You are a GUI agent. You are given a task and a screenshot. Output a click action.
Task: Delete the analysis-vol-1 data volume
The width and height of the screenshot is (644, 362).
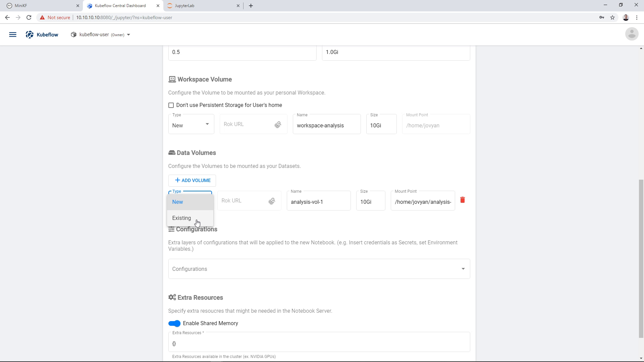point(463,200)
